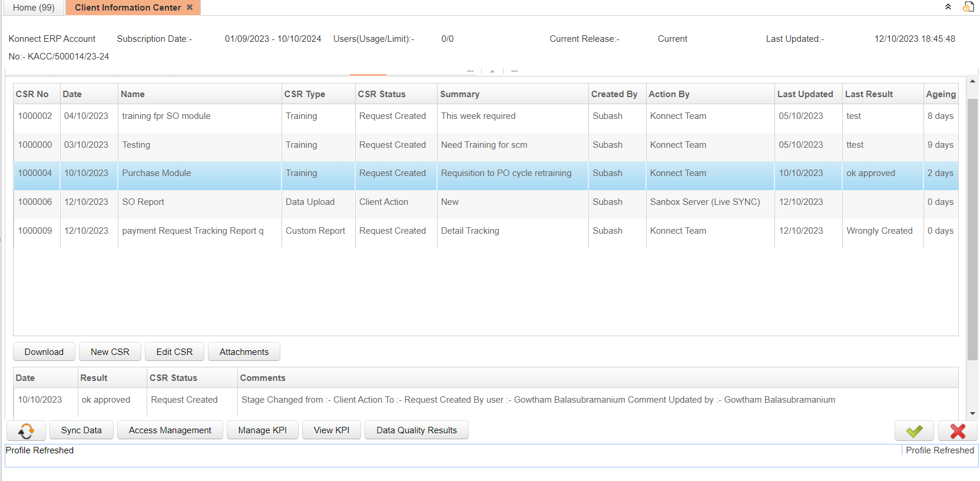Select CSR row 1000006 SO Report
Viewport: 980px width, 481px height.
(x=143, y=202)
